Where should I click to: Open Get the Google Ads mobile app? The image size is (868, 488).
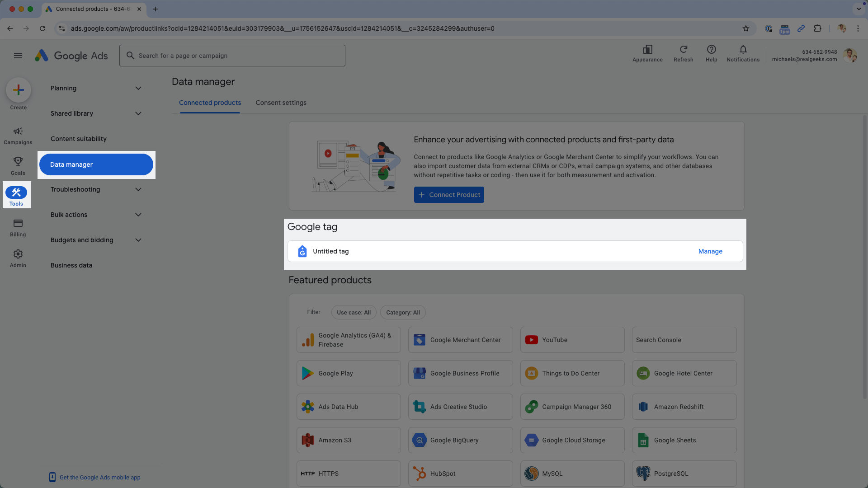95,477
